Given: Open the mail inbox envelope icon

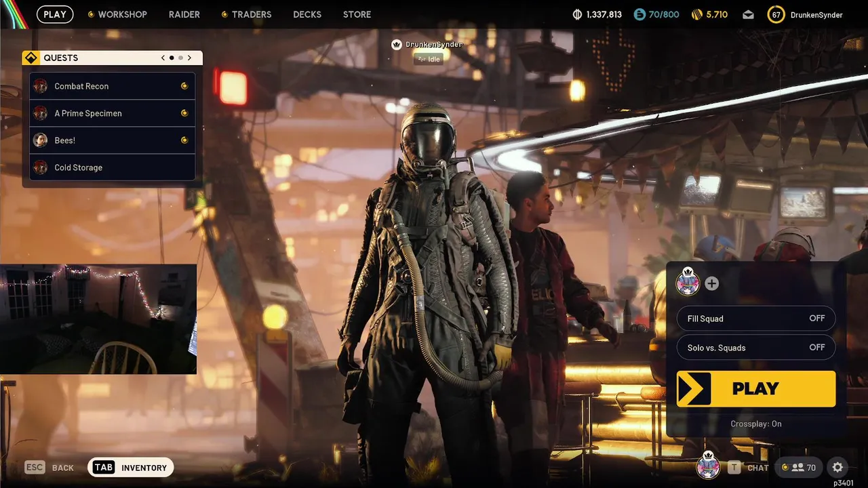Looking at the screenshot, I should 748,14.
